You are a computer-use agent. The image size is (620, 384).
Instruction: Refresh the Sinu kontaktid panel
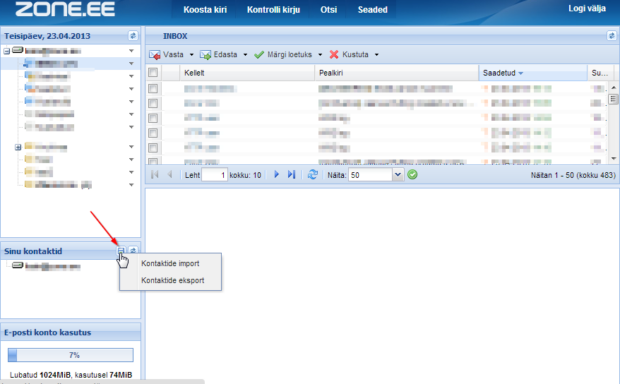(133, 251)
